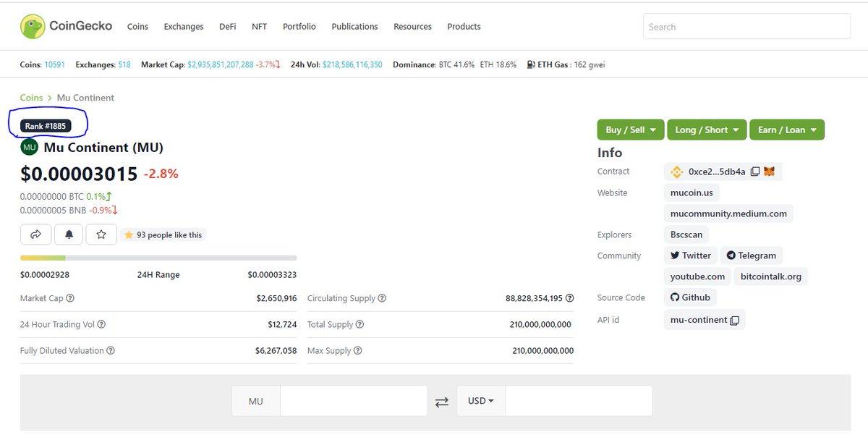
Task: Click info icon beside 88,828,354,195 value
Action: [x=570, y=298]
